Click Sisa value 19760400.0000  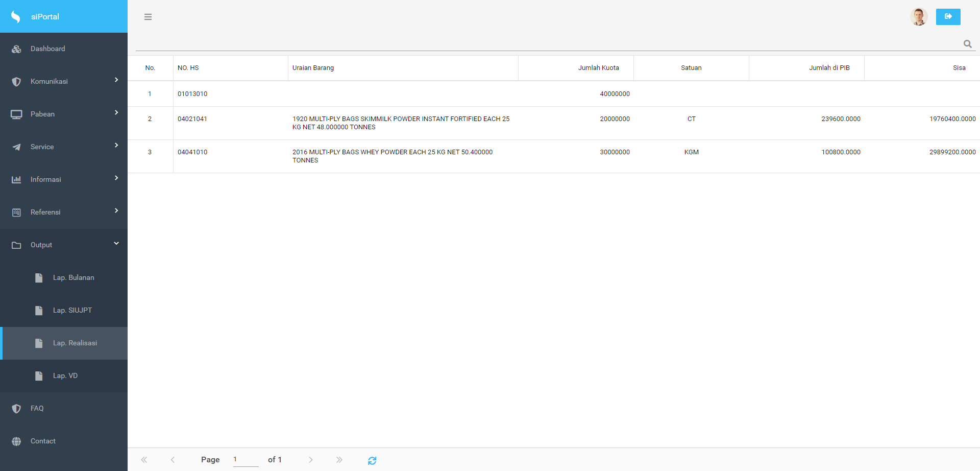click(952, 119)
